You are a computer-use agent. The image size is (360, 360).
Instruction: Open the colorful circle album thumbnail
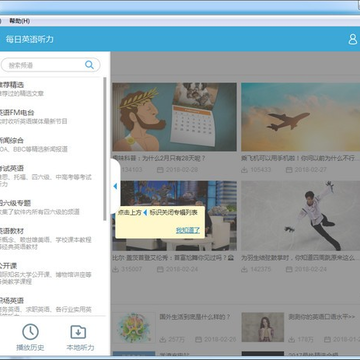(134, 328)
